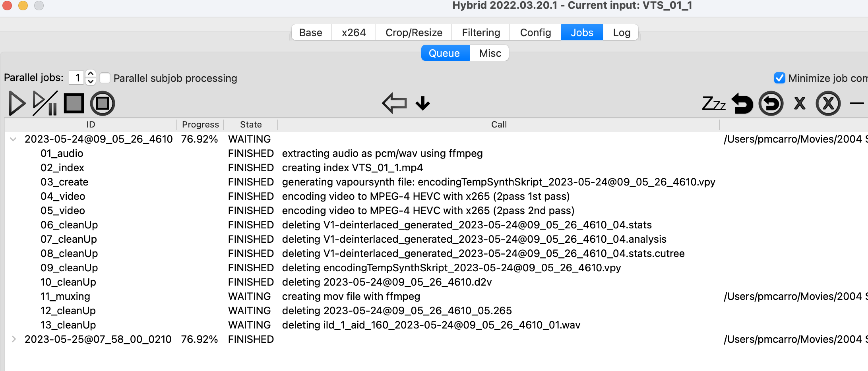Stop the current job with square icon
Image resolution: width=868 pixels, height=371 pixels.
pyautogui.click(x=74, y=103)
